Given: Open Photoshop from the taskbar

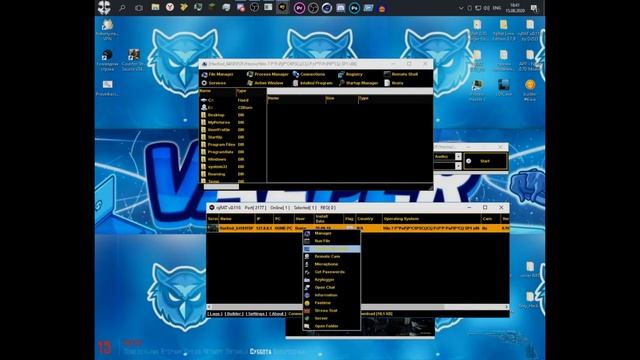Looking at the screenshot, I should click(x=354, y=8).
